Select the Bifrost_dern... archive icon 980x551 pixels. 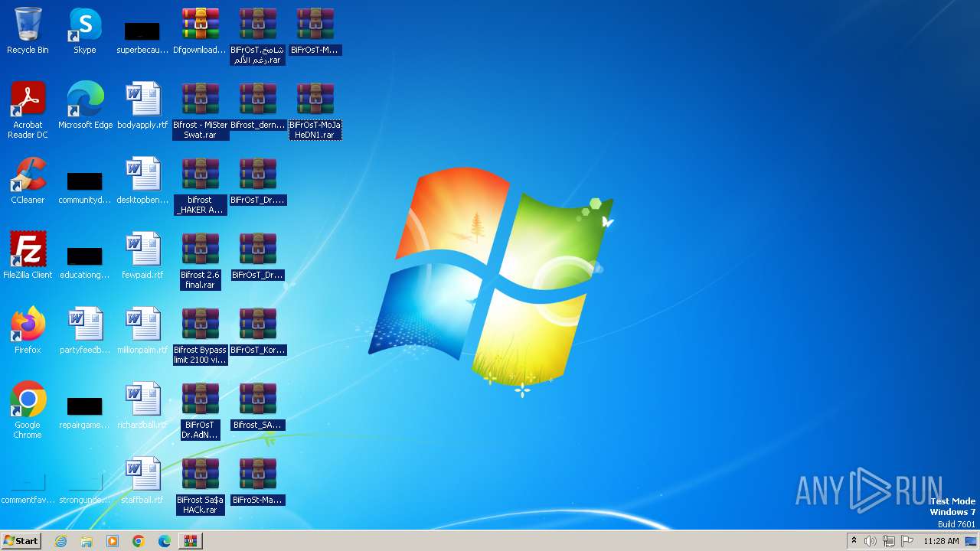[x=257, y=106]
